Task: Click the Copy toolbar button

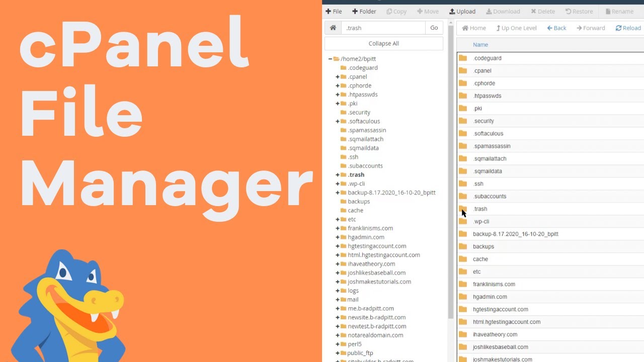Action: pyautogui.click(x=396, y=12)
